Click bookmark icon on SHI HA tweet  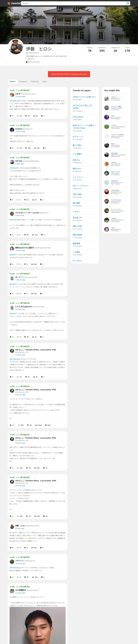click(x=41, y=200)
